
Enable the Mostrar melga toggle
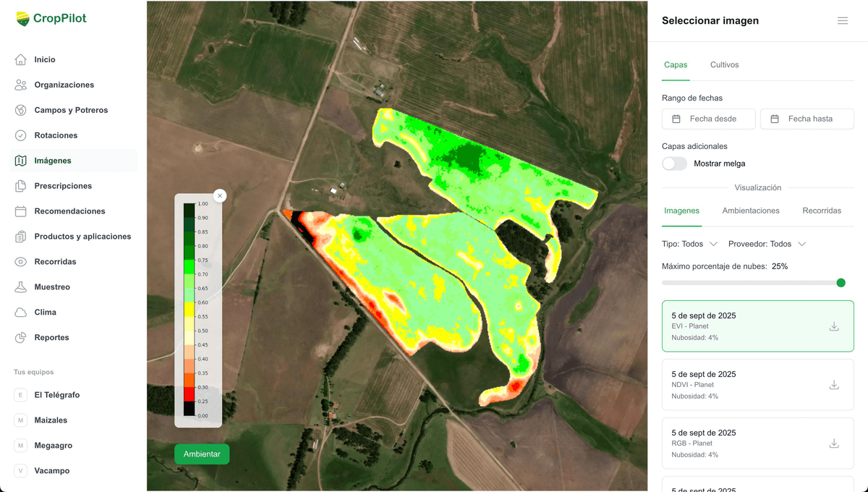(674, 164)
